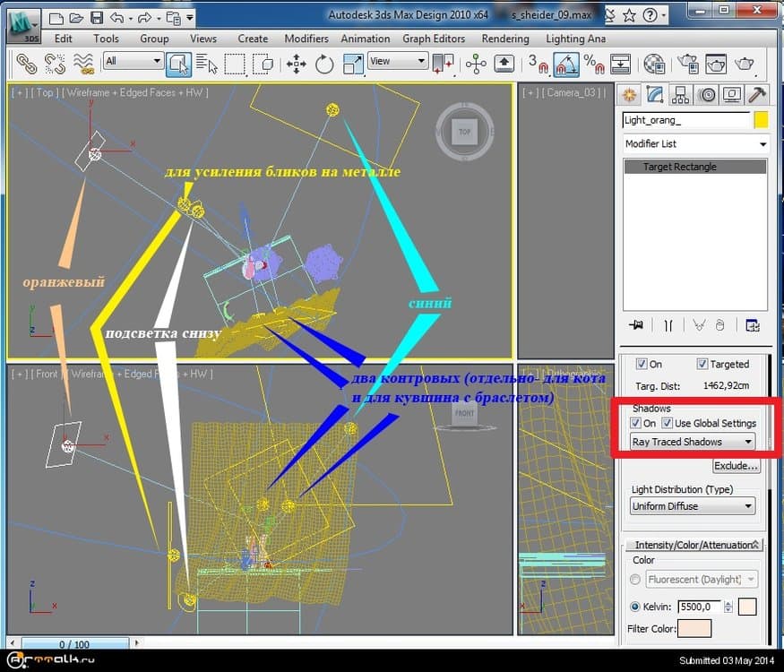Open the Material Editor
The image size is (784, 672).
654,64
